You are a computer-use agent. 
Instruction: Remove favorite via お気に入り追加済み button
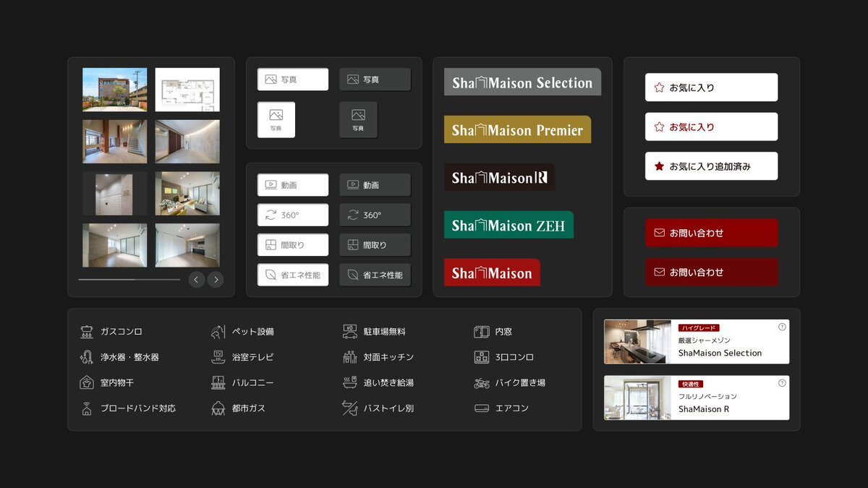click(711, 166)
